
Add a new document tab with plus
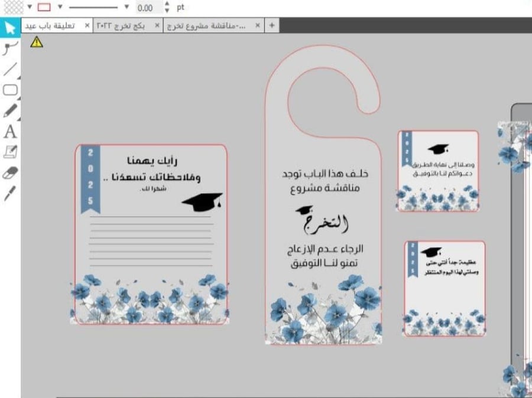click(272, 25)
